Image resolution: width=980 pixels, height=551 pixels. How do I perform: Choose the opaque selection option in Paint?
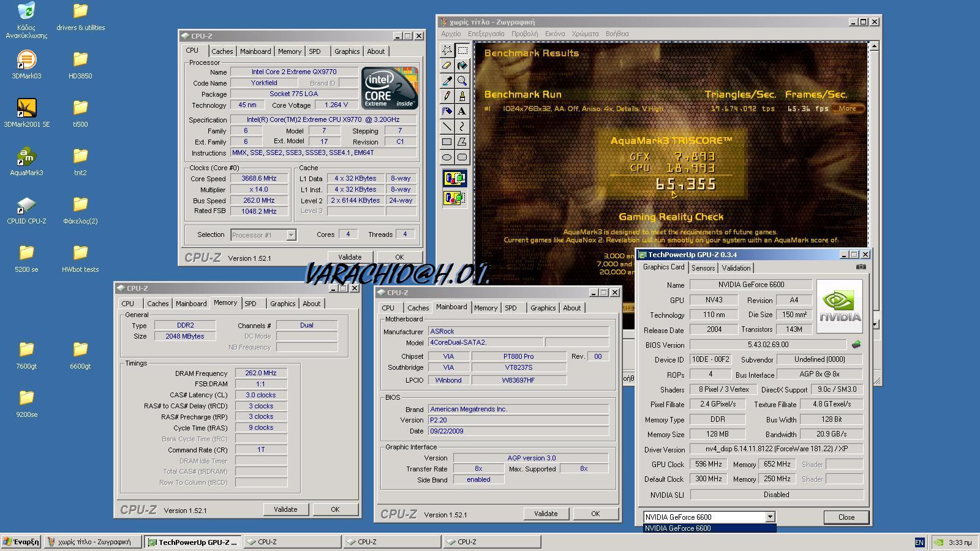454,179
